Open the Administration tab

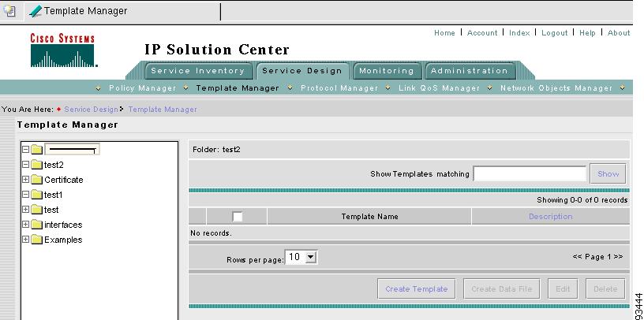tap(469, 71)
